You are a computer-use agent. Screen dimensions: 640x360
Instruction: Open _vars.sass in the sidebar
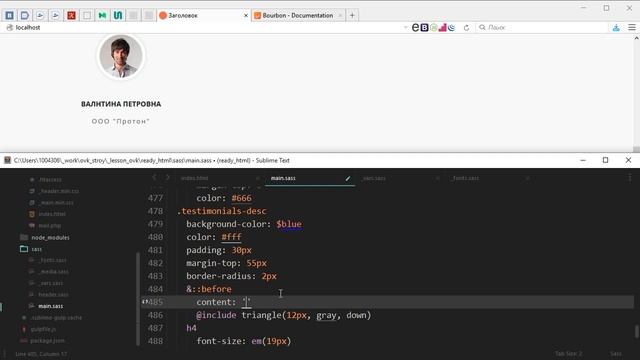tap(51, 283)
